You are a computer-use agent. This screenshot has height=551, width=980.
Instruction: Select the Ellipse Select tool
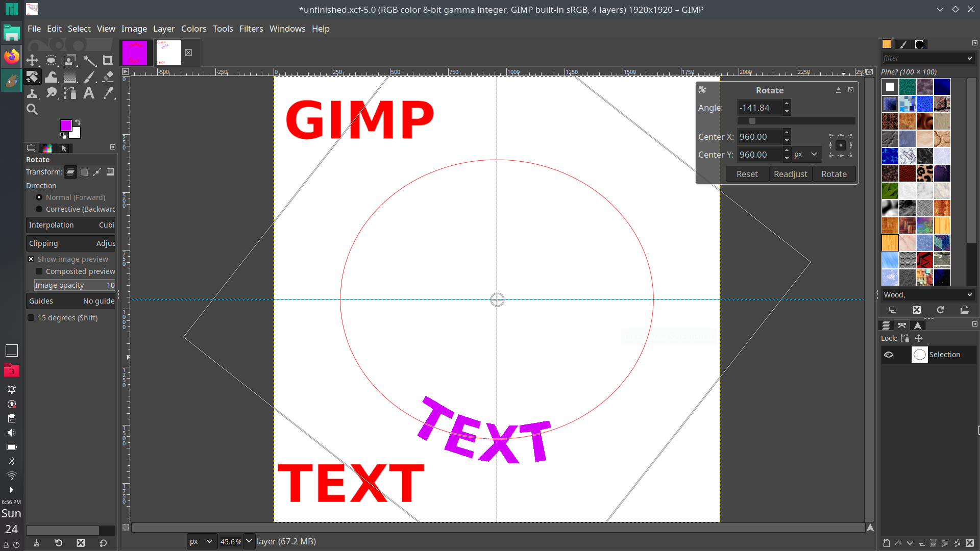click(51, 61)
